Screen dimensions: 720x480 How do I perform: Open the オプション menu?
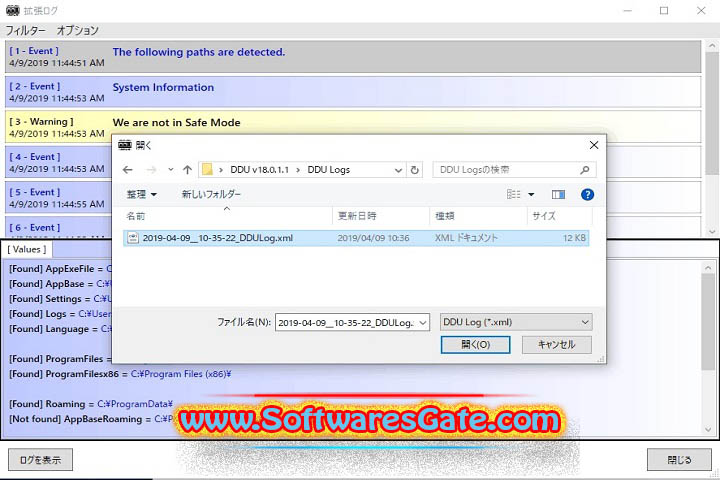coord(78,30)
